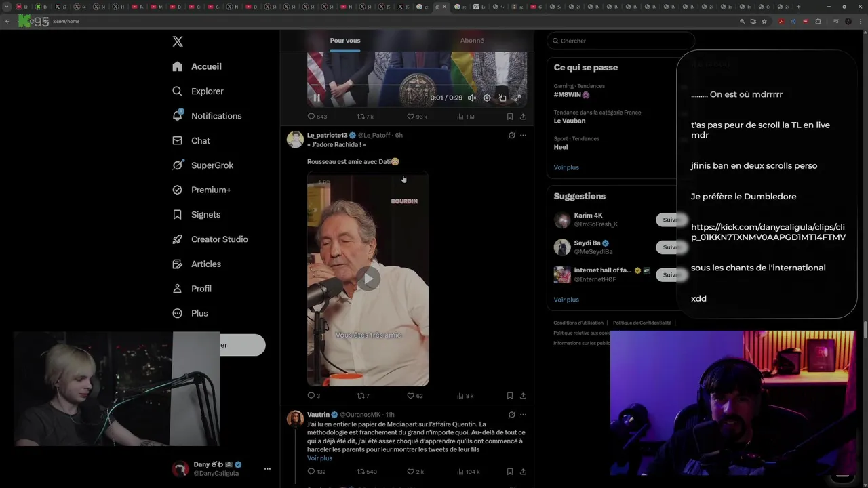Open Le_patriote13 profile avatar
The height and width of the screenshot is (488, 868).
(x=295, y=140)
